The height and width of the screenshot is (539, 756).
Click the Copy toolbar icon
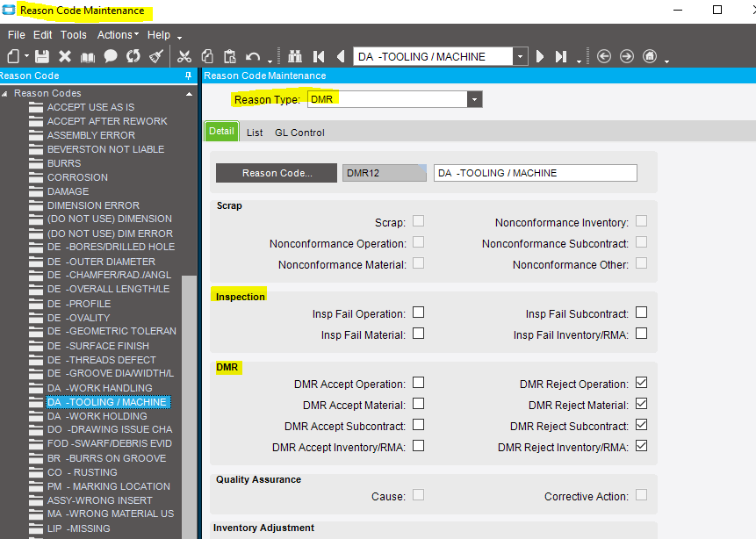[x=207, y=56]
